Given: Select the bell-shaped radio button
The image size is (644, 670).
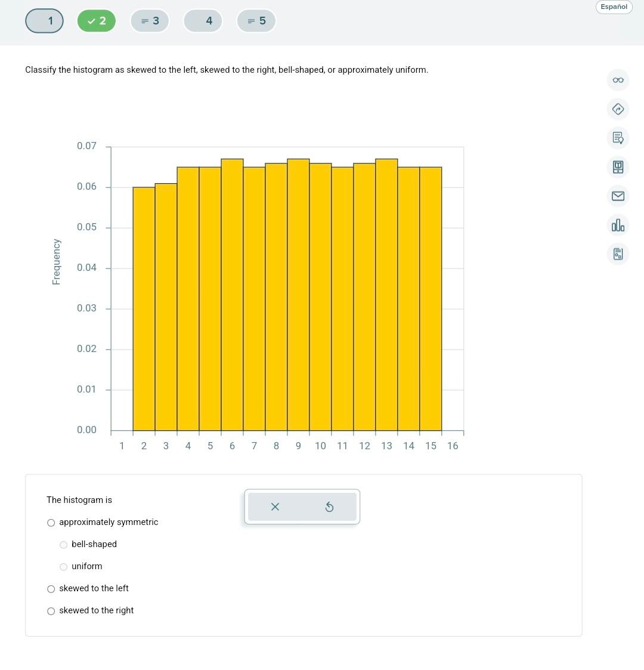Looking at the screenshot, I should (63, 545).
